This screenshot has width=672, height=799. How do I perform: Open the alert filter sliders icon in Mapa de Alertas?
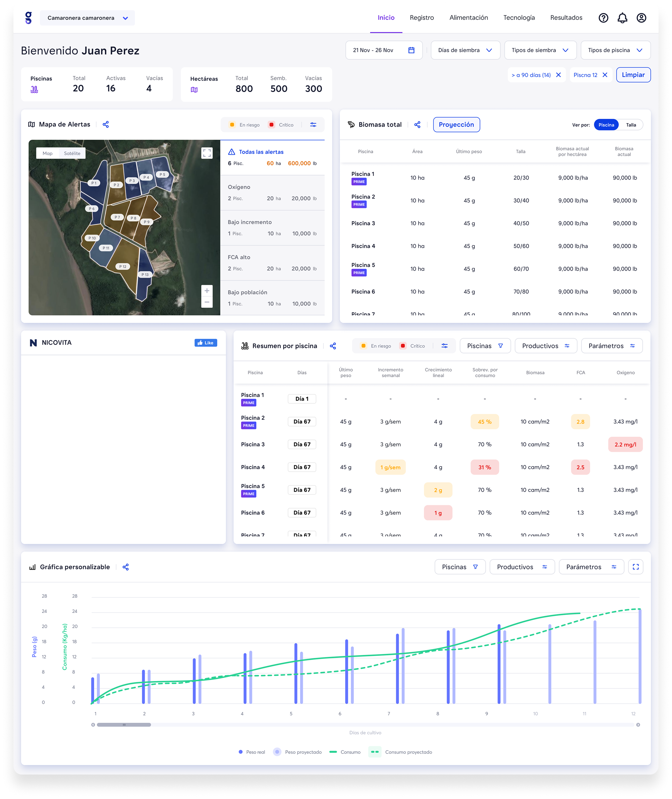(x=313, y=124)
